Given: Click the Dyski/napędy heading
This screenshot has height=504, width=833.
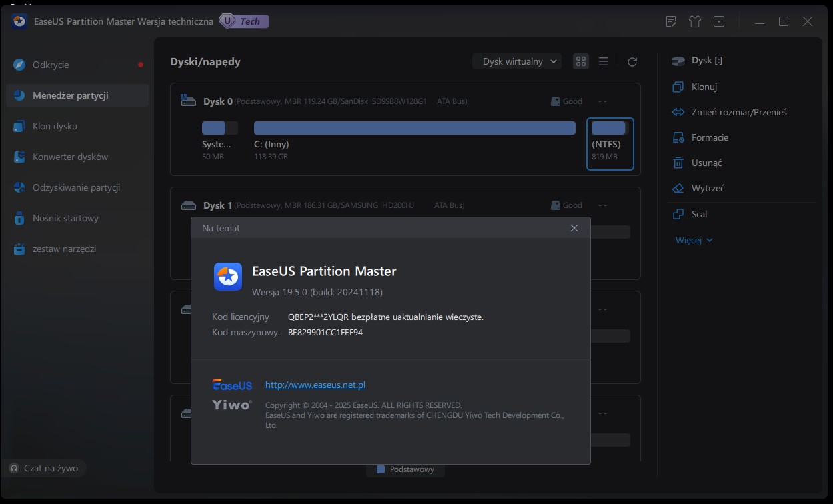Looking at the screenshot, I should (x=205, y=62).
